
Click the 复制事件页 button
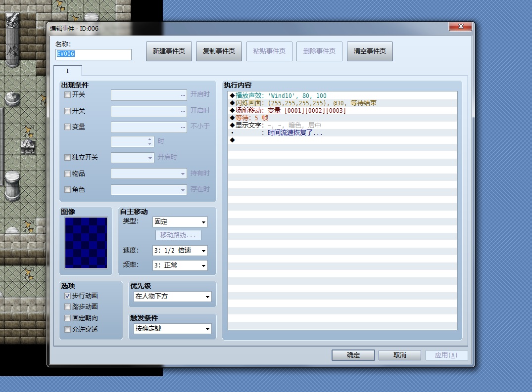[219, 51]
